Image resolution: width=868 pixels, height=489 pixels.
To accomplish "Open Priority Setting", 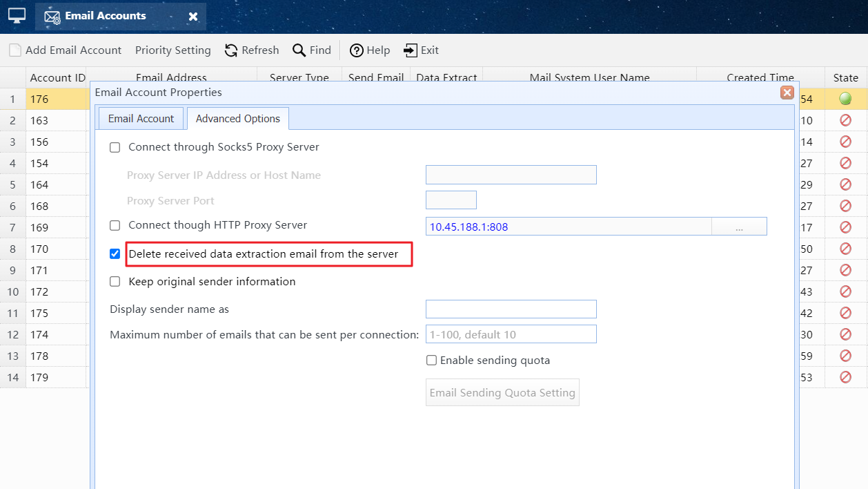I will [x=172, y=50].
